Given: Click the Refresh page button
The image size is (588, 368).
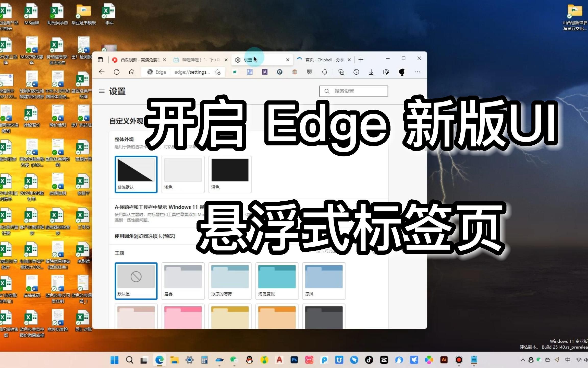Looking at the screenshot, I should pos(117,72).
